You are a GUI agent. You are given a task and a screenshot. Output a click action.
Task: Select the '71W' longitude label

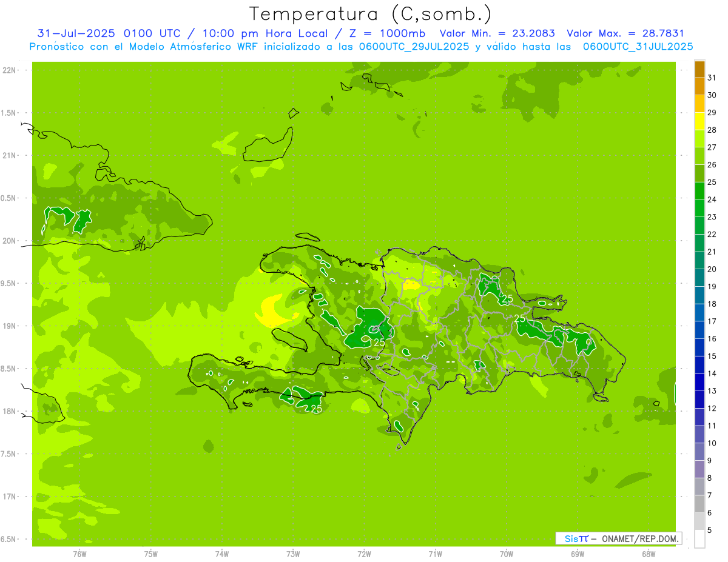pyautogui.click(x=435, y=554)
